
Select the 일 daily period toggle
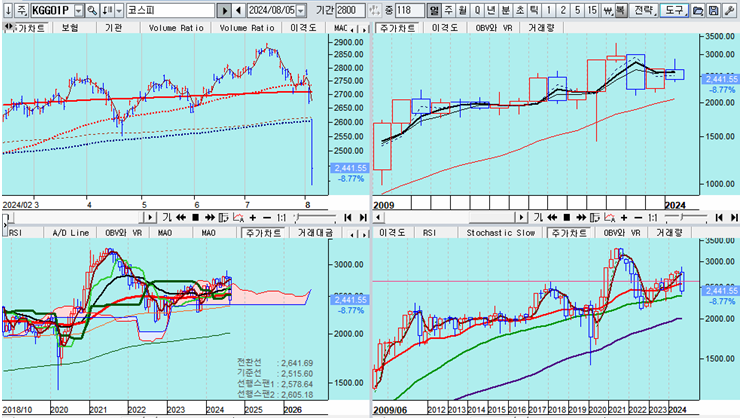433,10
